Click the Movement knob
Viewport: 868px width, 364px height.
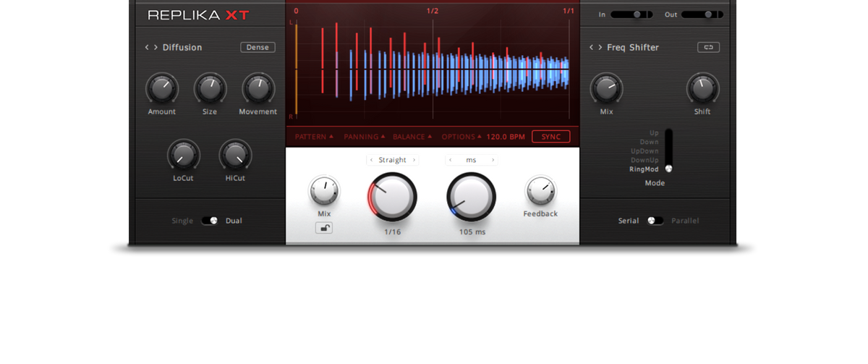pos(258,89)
